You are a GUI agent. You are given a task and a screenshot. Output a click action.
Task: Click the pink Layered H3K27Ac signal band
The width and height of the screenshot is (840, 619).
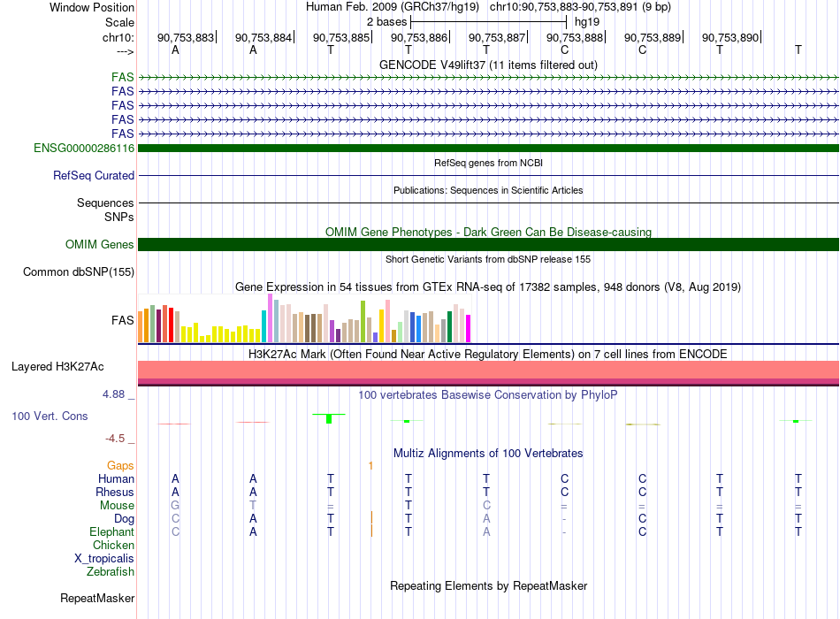(x=488, y=370)
